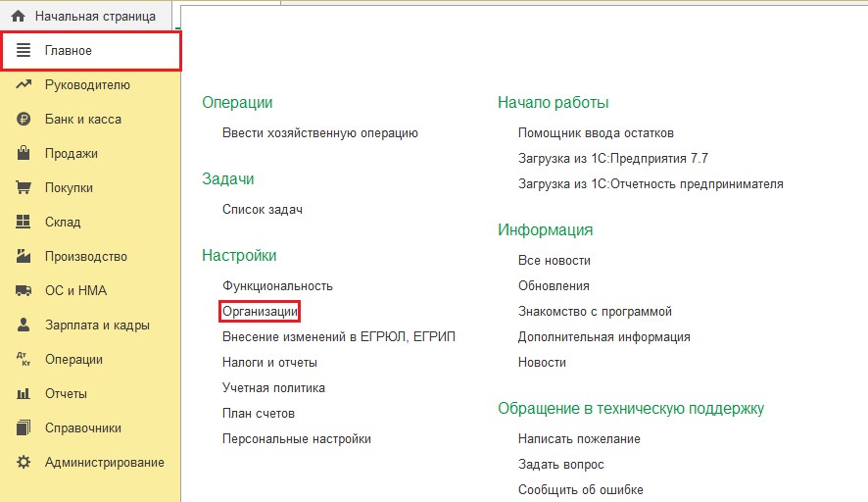Open План счетов link
The width and height of the screenshot is (868, 502).
[x=258, y=414]
